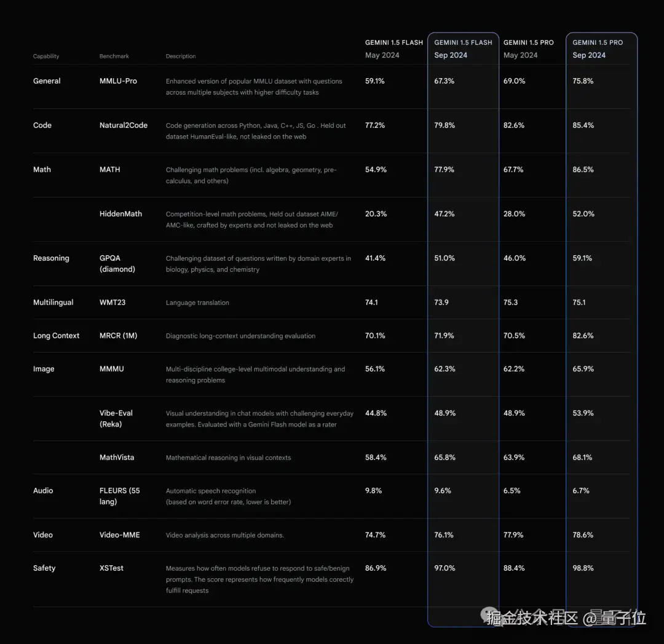Click the 'Language translation' description
Screen dimensions: 664x644
(x=197, y=303)
